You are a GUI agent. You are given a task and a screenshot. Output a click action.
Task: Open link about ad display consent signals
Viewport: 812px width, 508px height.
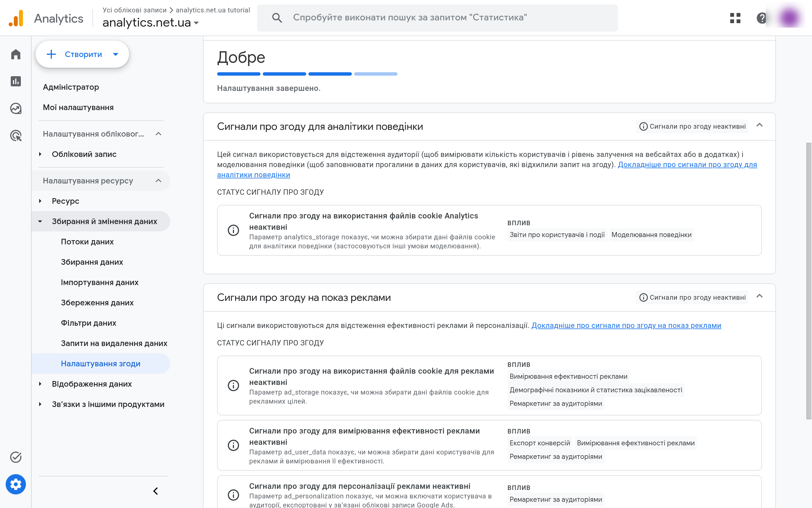(626, 326)
